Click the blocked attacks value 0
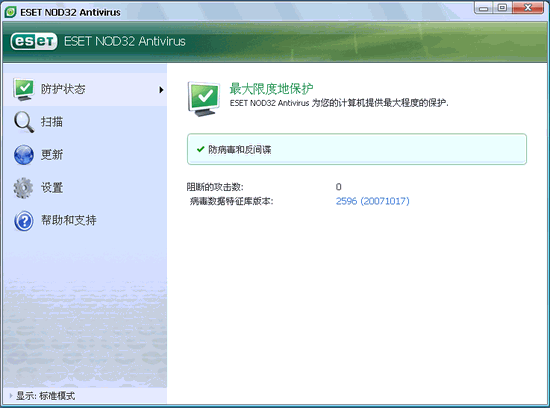 338,187
